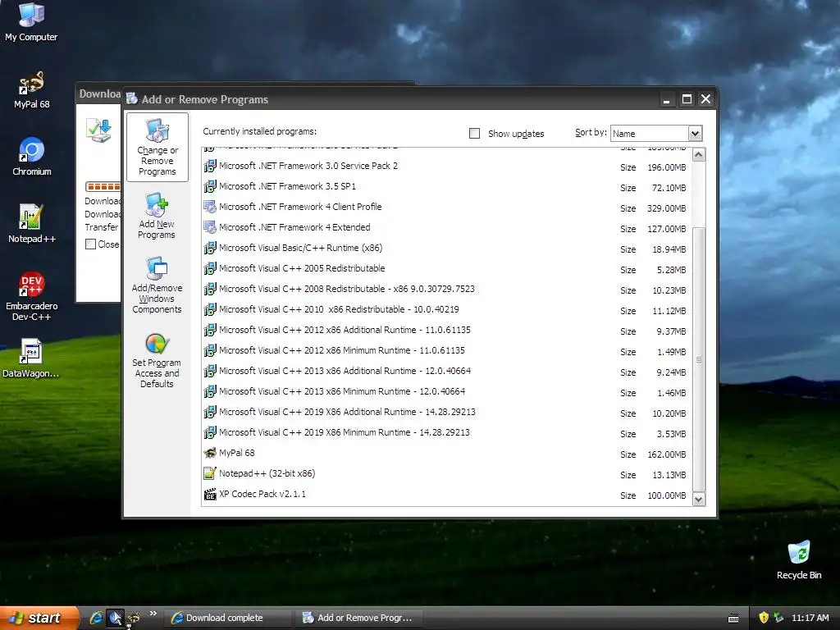Select Change or Remove Programs sidebar icon
840x630 pixels.
157,148
